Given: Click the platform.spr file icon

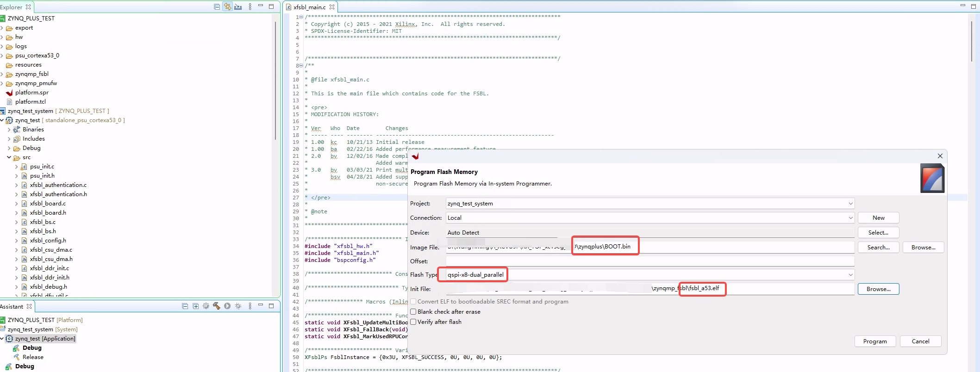Looking at the screenshot, I should coord(9,93).
